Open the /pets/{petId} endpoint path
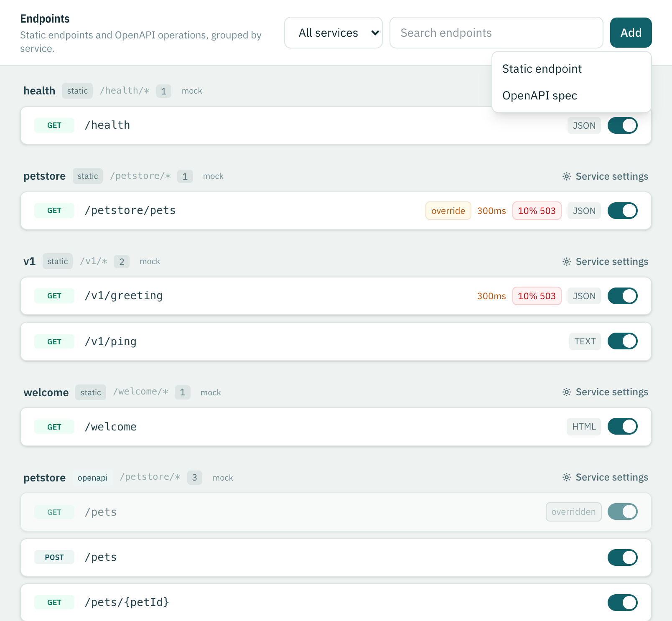 (127, 602)
